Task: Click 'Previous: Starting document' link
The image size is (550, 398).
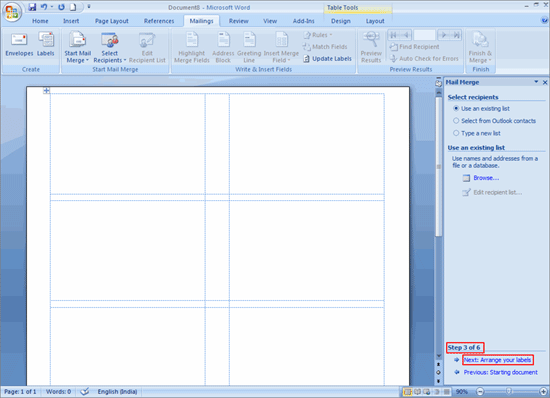Action: coord(501,372)
